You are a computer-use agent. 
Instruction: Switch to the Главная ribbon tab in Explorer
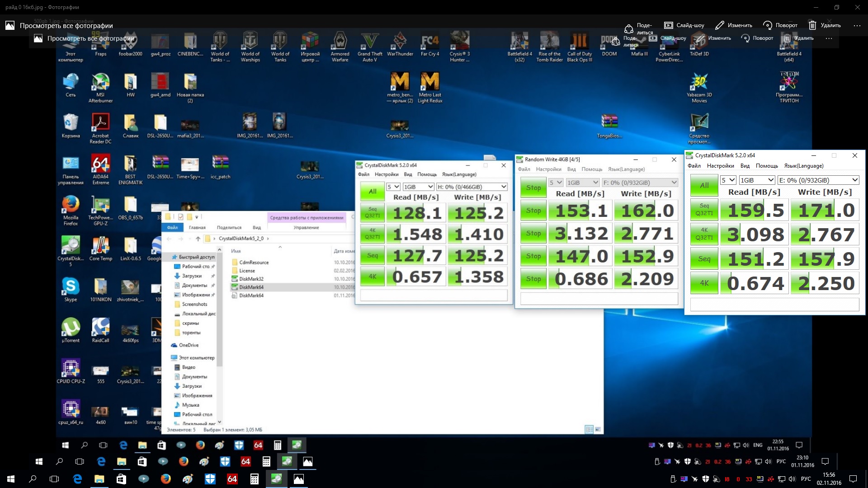[197, 227]
